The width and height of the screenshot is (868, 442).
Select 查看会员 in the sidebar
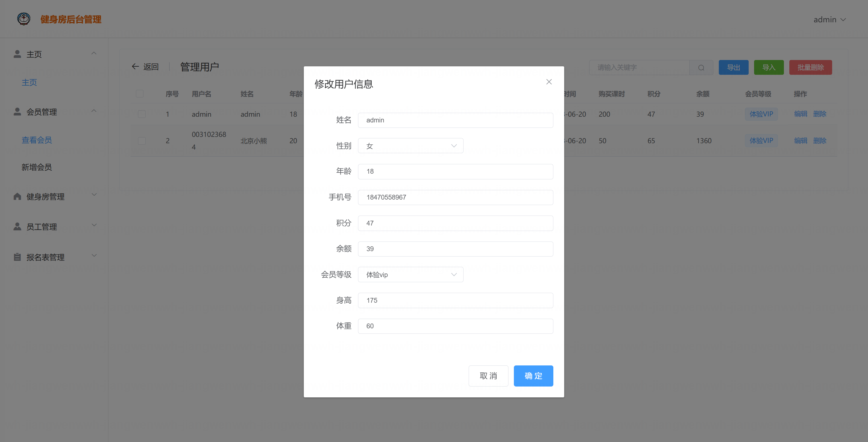pos(36,140)
